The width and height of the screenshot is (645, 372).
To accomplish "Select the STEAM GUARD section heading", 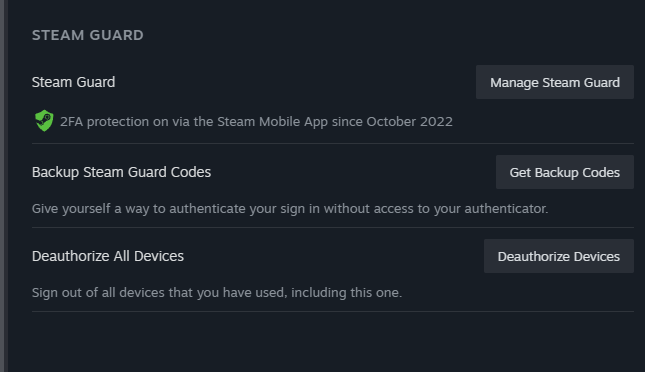I will 88,35.
